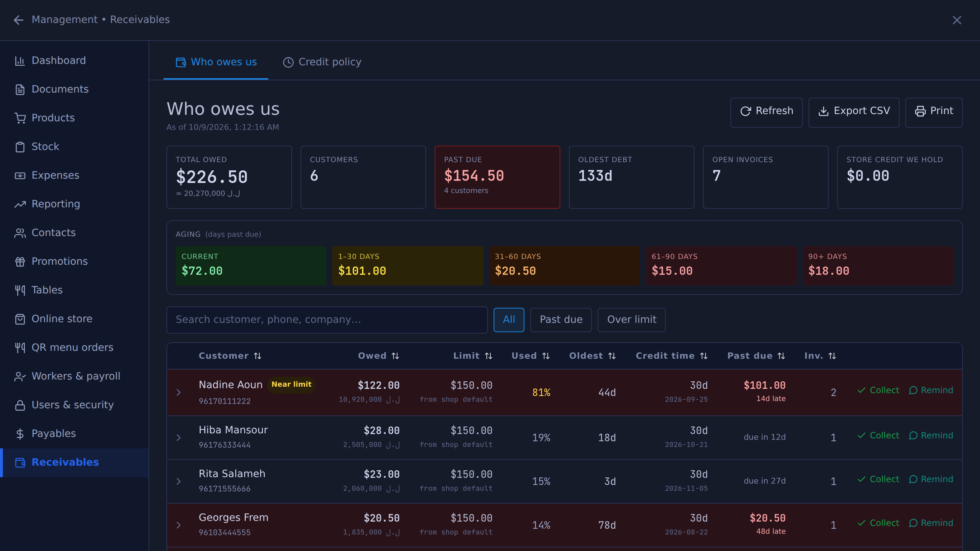Filter the list to Past due customers
Screen dimensions: 980x551
pos(561,320)
